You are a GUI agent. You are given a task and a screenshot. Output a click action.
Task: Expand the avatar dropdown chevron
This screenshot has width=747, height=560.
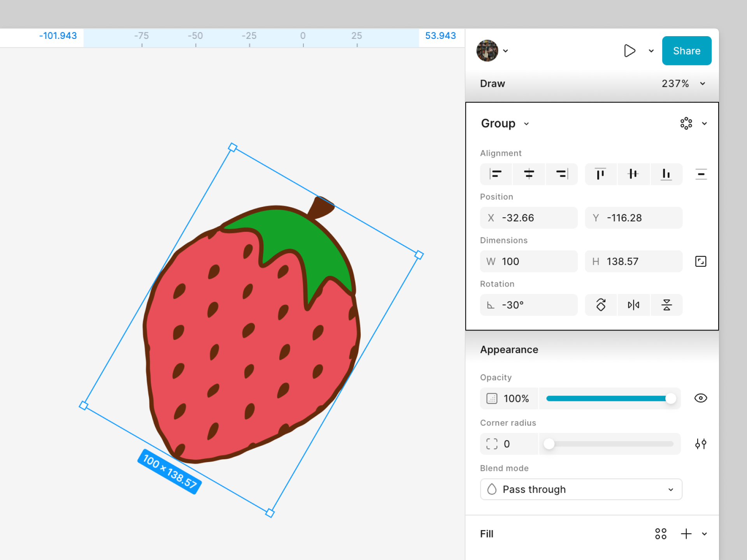(505, 51)
